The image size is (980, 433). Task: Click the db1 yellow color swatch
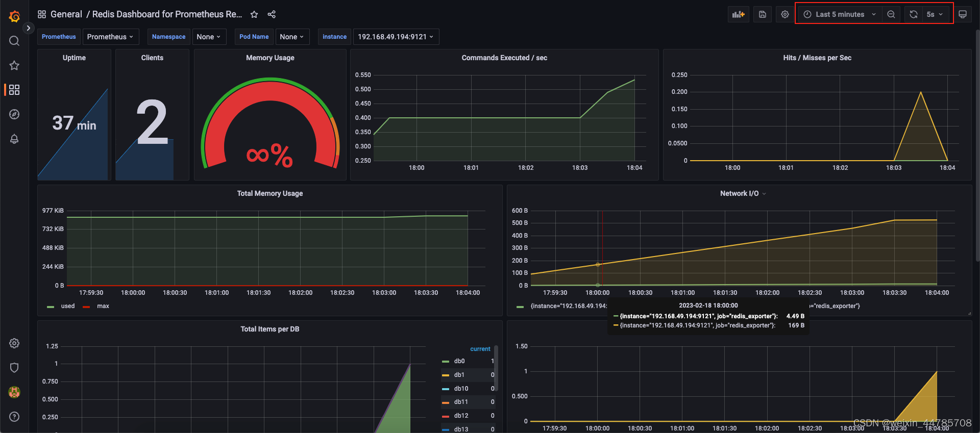[x=446, y=375]
